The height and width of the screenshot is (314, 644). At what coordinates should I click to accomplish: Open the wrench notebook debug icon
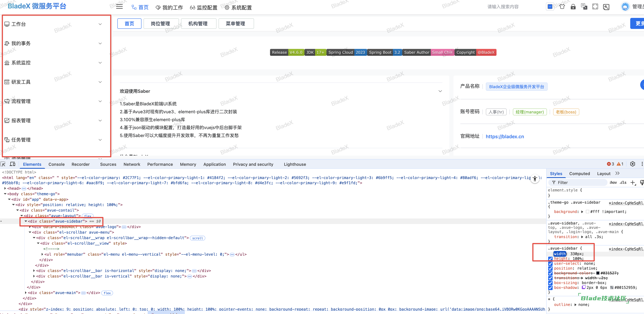point(606,7)
